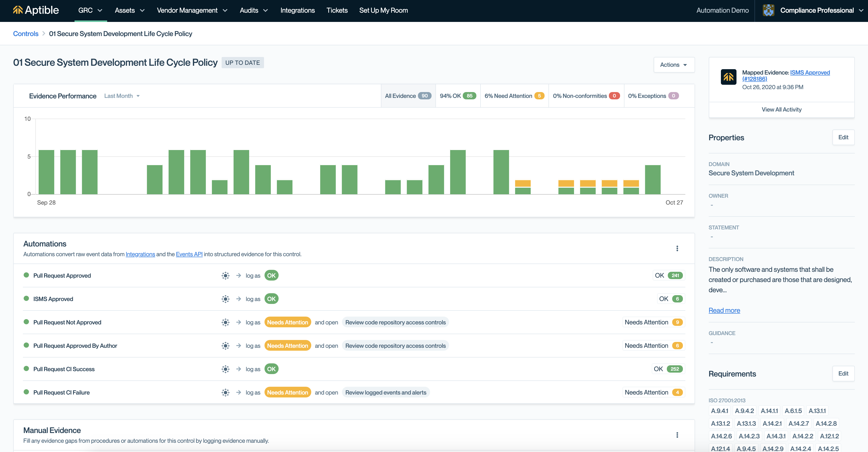
Task: Click the Aptible logo in the navbar
Action: point(36,10)
